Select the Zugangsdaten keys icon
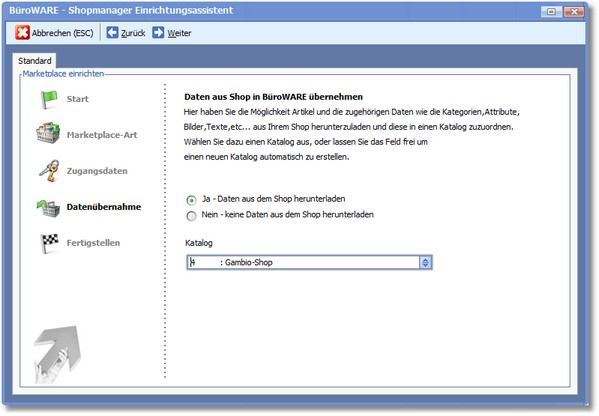Viewport: 599px width, 416px height. (50, 170)
